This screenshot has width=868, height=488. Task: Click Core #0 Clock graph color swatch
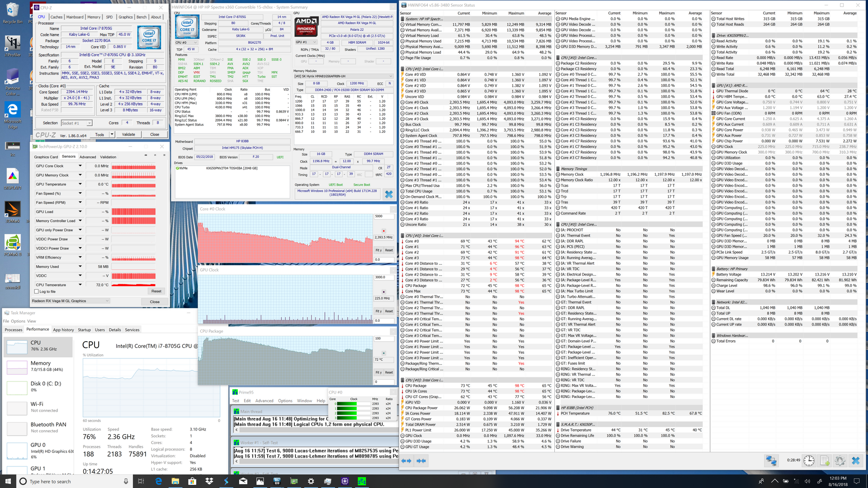point(384,230)
